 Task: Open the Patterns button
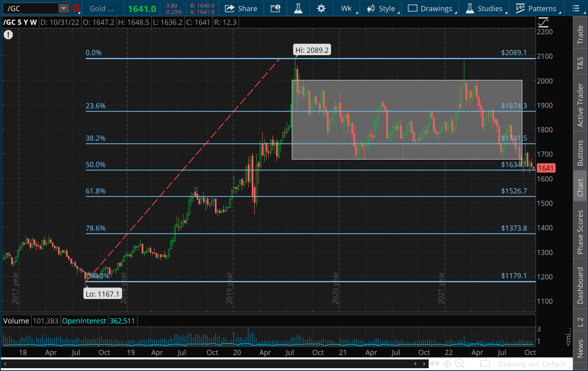tap(538, 8)
